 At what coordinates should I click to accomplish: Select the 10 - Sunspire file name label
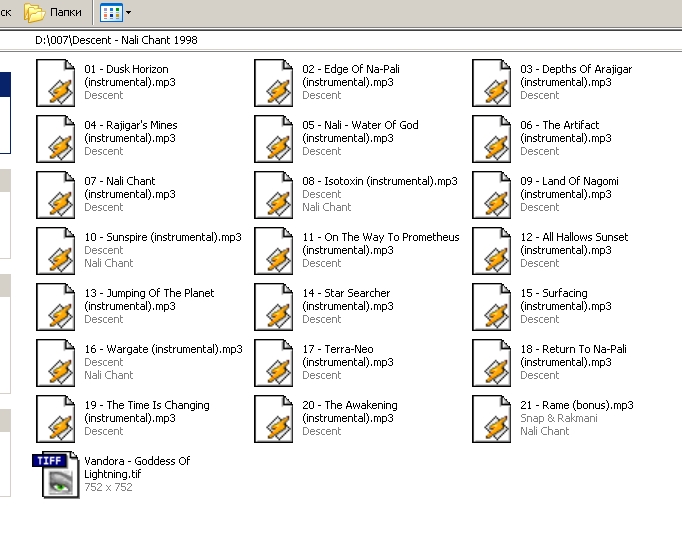162,237
